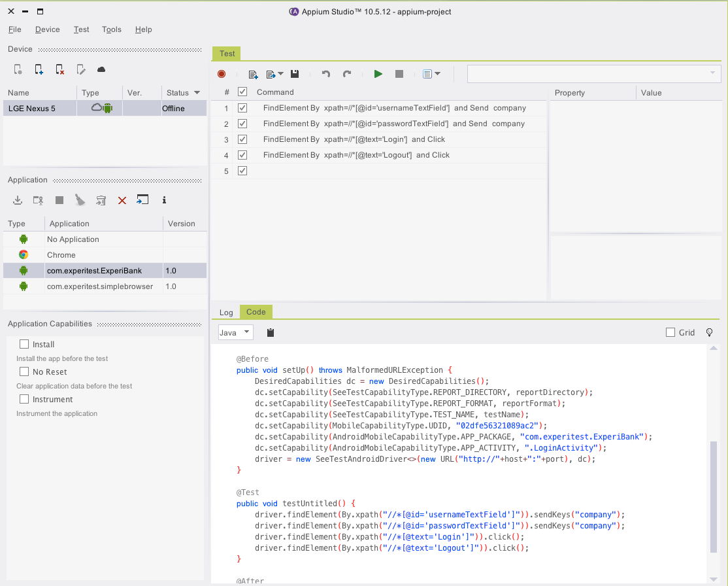This screenshot has height=586, width=728.
Task: Open the Java language dropdown
Action: click(x=236, y=332)
